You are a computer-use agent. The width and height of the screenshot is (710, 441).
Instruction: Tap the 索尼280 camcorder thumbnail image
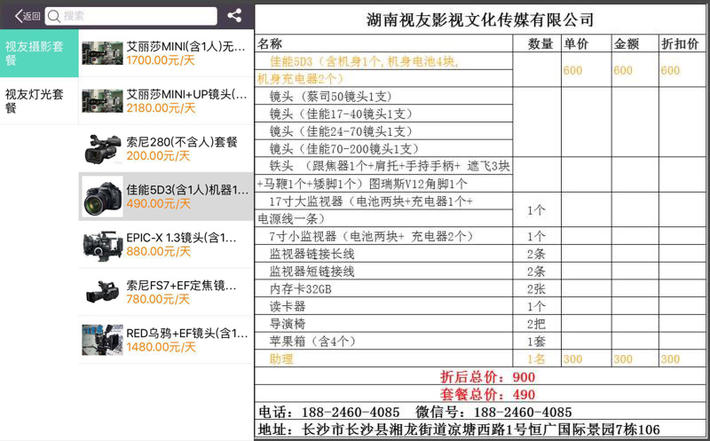click(x=101, y=148)
